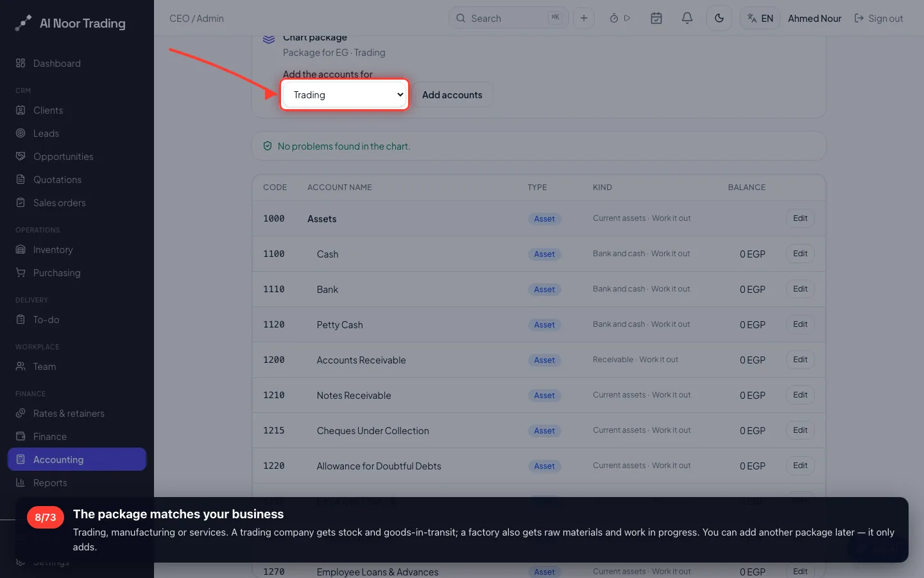The image size is (924, 578).
Task: Open notifications bell
Action: tap(687, 18)
